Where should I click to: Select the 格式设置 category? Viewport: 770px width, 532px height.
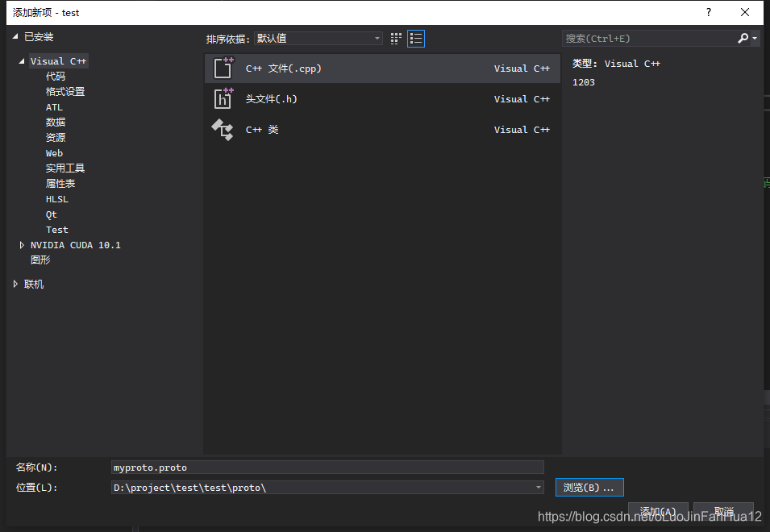pos(65,92)
